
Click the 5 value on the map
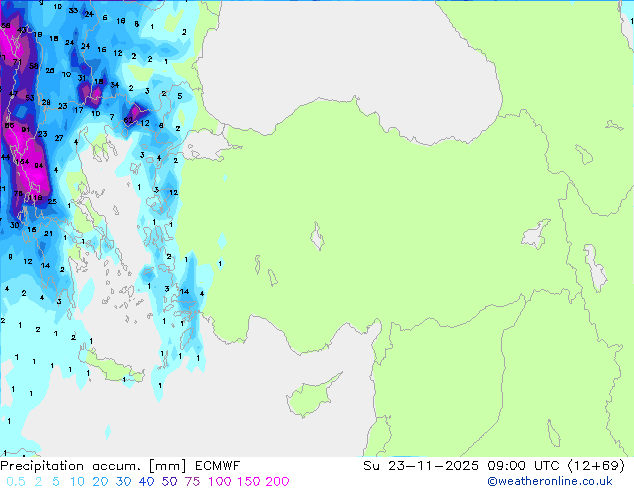click(180, 96)
